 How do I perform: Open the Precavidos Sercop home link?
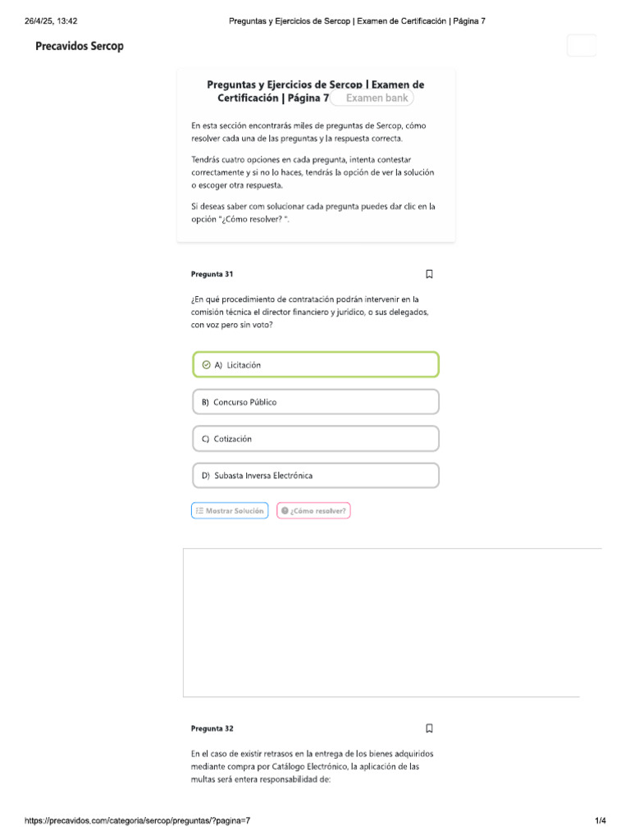click(80, 46)
